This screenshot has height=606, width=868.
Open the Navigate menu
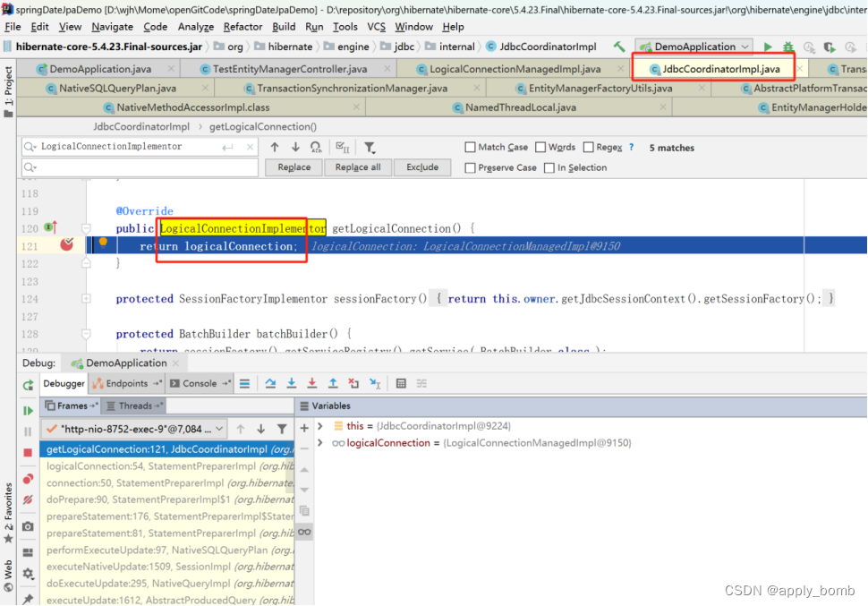(x=111, y=26)
